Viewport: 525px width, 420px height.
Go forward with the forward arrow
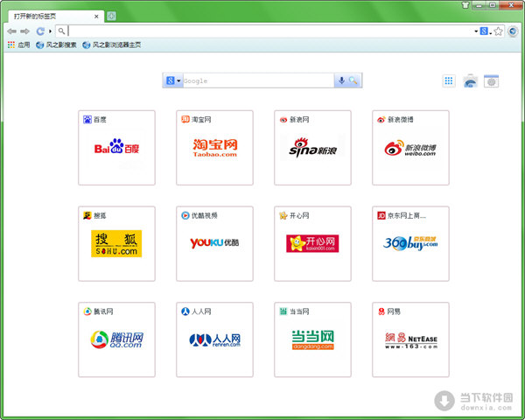[24, 31]
